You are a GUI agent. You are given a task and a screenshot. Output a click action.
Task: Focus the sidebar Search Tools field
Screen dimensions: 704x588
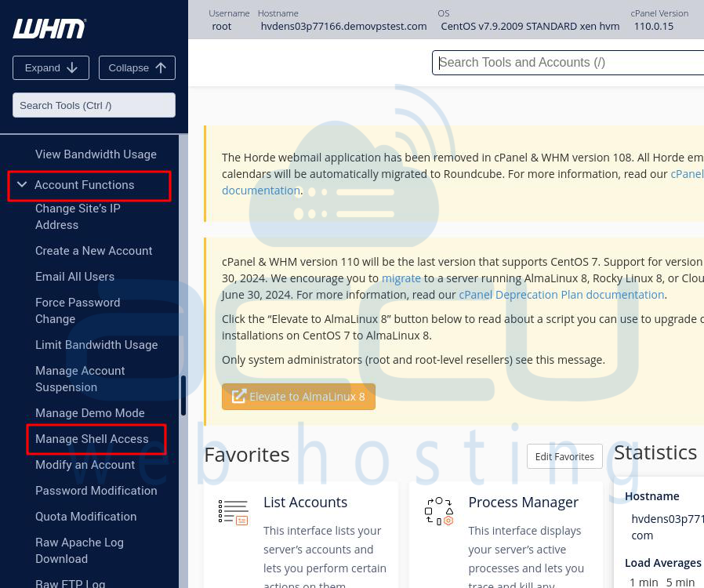(x=94, y=105)
